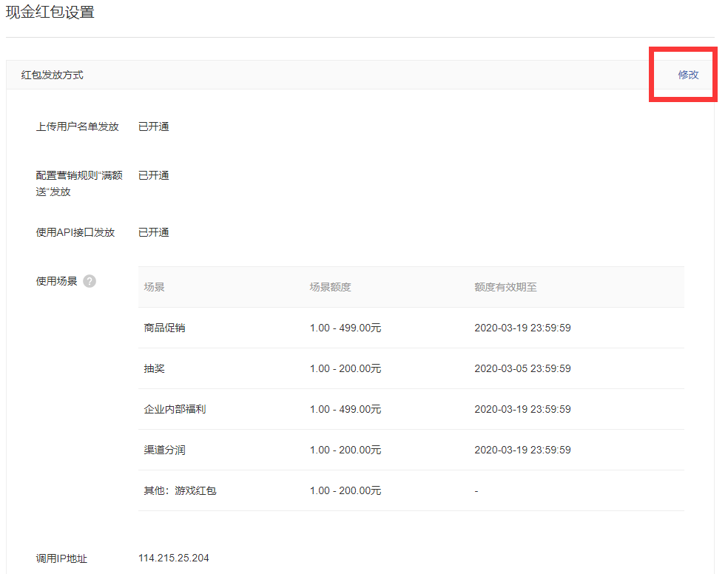
Task: Select the 其他：游戏红包 scenario row
Action: click(181, 490)
